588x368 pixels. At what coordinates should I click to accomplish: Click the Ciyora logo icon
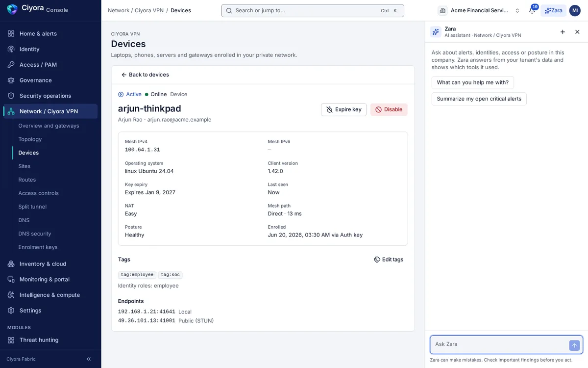(x=12, y=9)
